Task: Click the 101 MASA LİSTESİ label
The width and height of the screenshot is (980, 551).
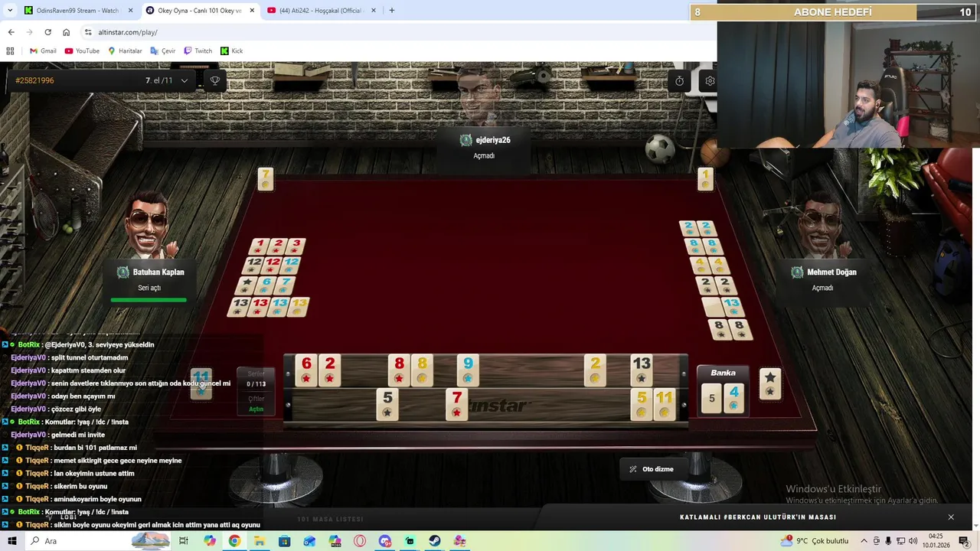Action: tap(330, 520)
